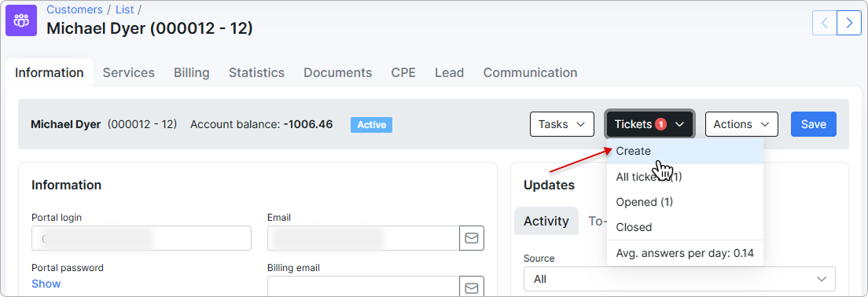Switch to Services tab
This screenshot has height=297, width=868.
128,72
